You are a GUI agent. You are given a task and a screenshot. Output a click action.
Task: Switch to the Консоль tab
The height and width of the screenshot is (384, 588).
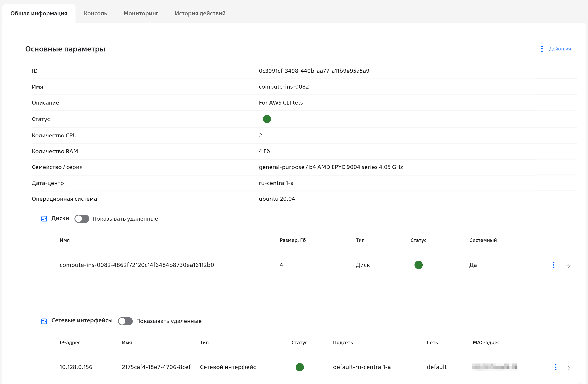(95, 13)
